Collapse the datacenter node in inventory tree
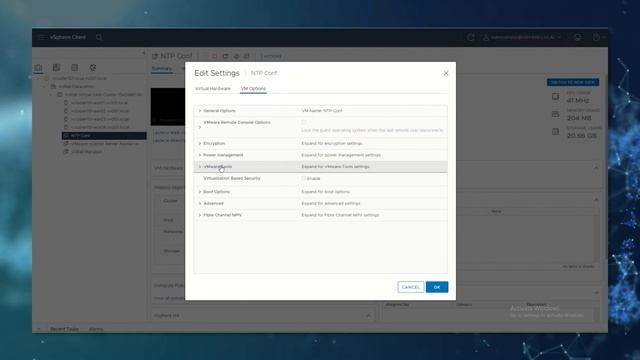Screen dimensions: 640x360 point(45,86)
